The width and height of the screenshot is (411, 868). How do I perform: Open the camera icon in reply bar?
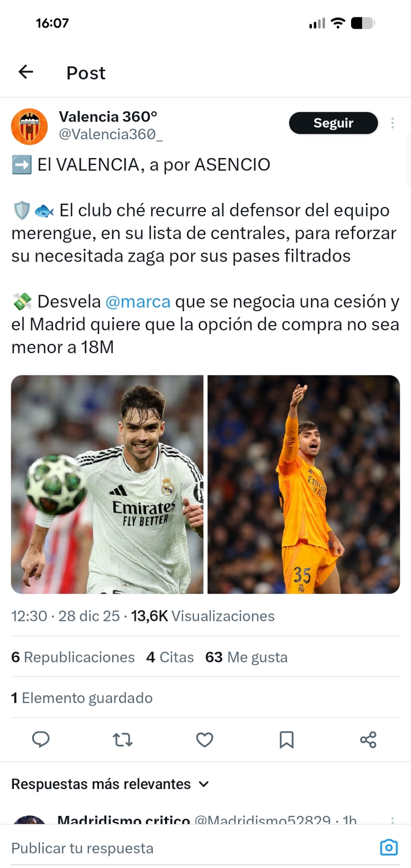(x=389, y=847)
